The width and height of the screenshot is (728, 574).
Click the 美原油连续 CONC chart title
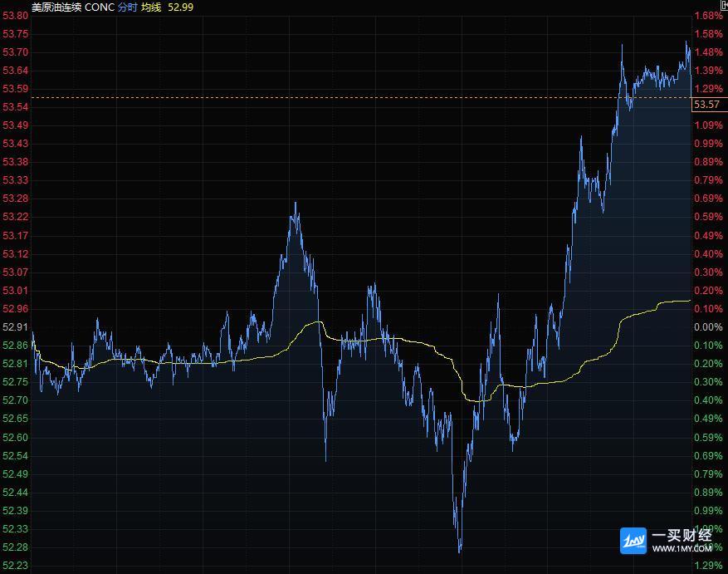(x=72, y=7)
